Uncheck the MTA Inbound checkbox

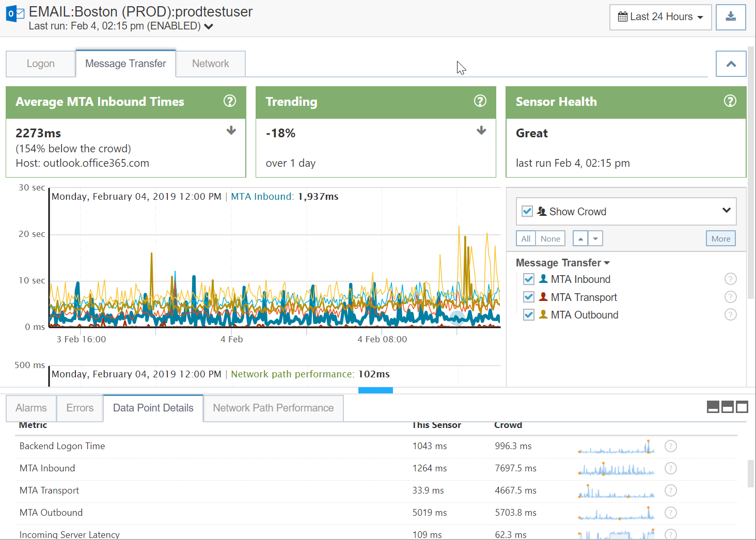coord(529,279)
